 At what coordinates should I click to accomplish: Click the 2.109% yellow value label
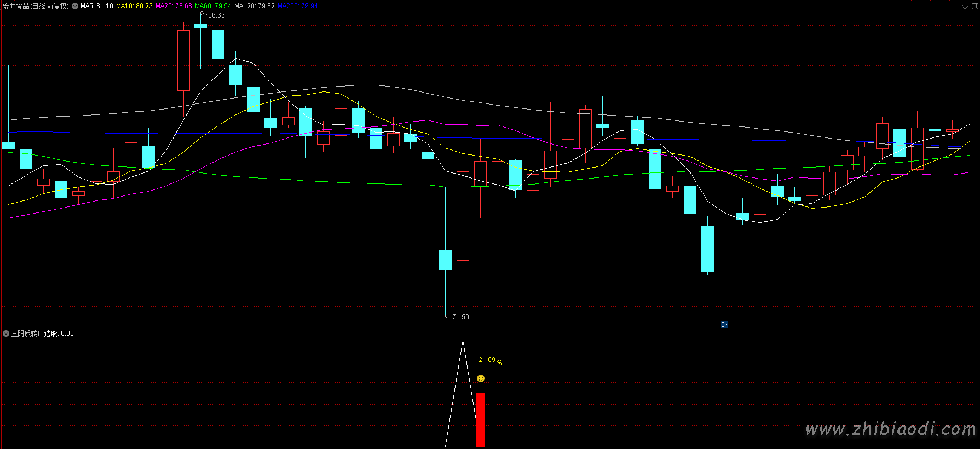[x=490, y=360]
